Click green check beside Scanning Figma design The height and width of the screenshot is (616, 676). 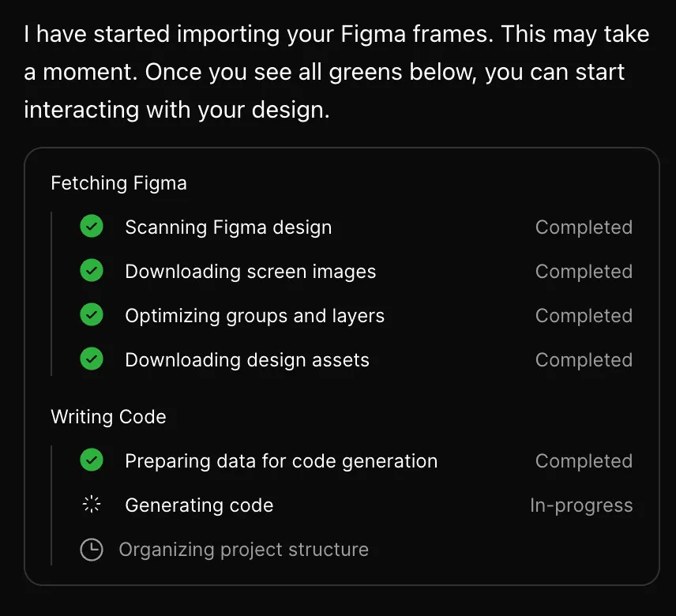(x=92, y=226)
